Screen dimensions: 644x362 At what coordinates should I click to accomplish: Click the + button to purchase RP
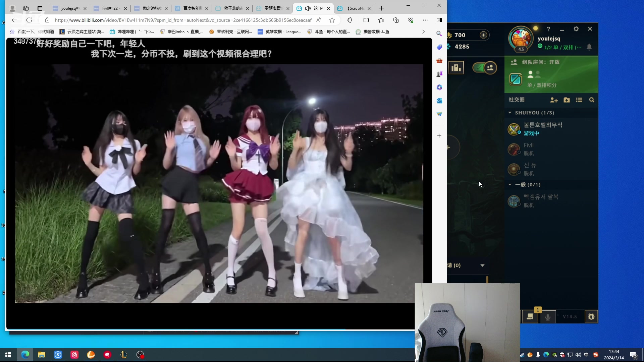pyautogui.click(x=484, y=35)
